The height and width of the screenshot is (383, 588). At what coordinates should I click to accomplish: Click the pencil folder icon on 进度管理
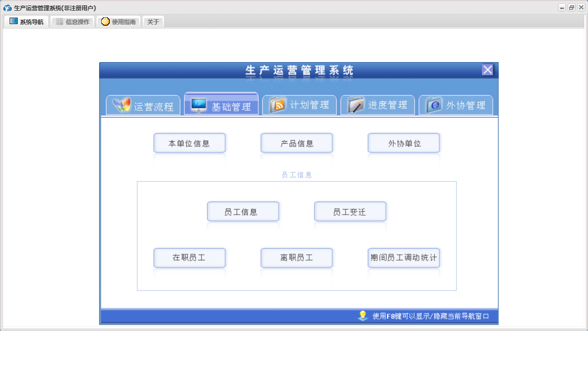[356, 104]
